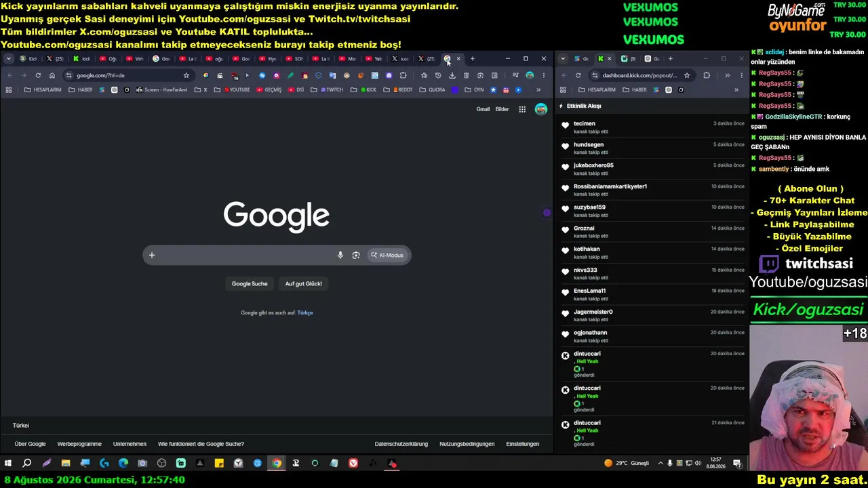This screenshot has width=868, height=488.
Task: Switch to KI-Modus search
Action: 387,255
